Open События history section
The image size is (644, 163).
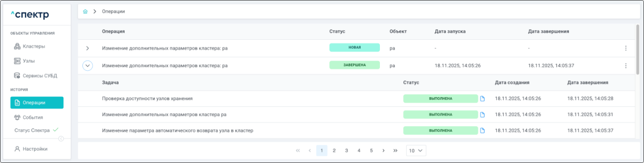[33, 117]
